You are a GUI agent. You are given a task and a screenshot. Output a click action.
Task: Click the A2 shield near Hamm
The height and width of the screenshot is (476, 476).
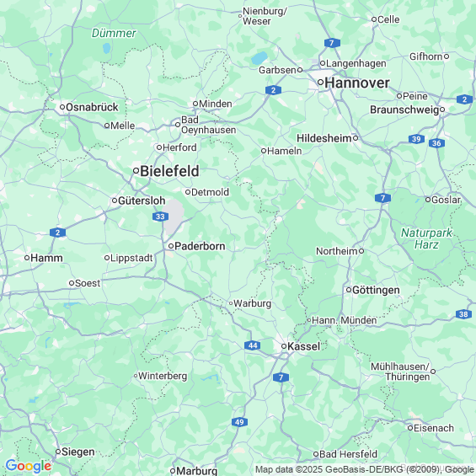tap(57, 233)
